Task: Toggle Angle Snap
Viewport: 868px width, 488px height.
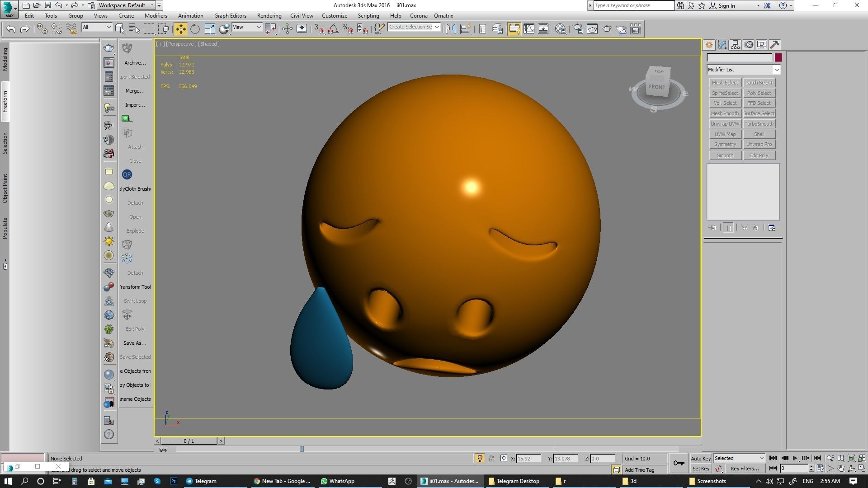Action: coord(333,29)
